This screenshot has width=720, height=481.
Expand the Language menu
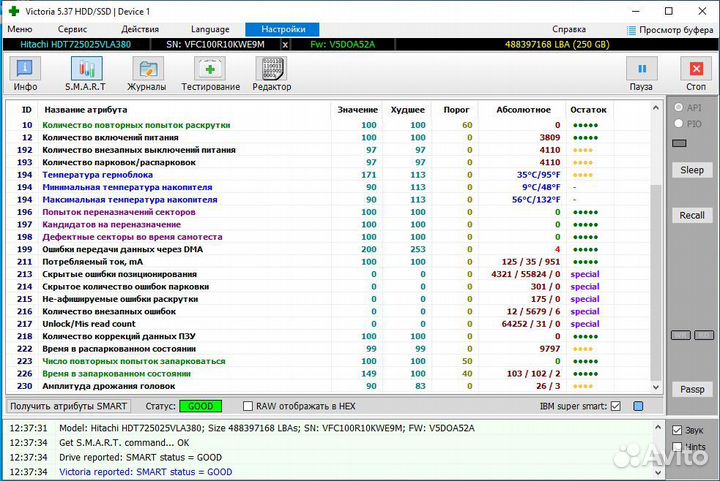click(x=209, y=30)
